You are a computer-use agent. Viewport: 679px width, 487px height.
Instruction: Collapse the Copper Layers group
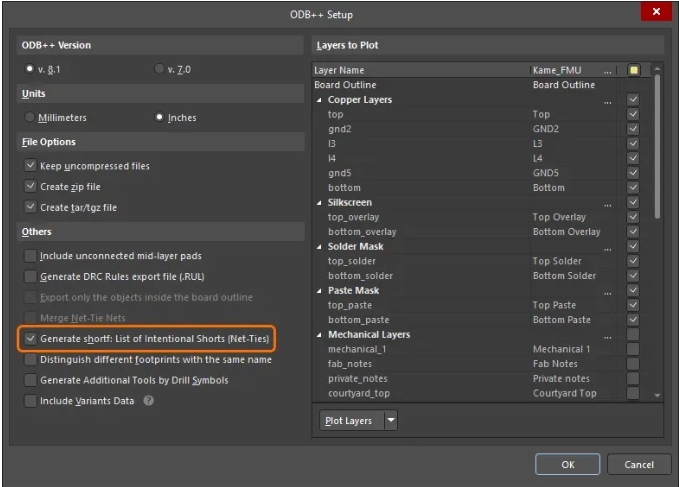(x=319, y=100)
